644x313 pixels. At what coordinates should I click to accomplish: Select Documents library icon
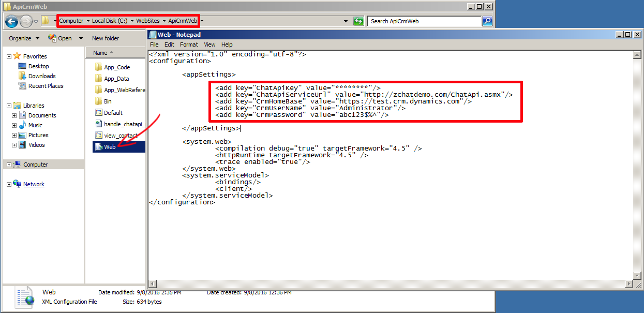point(22,115)
